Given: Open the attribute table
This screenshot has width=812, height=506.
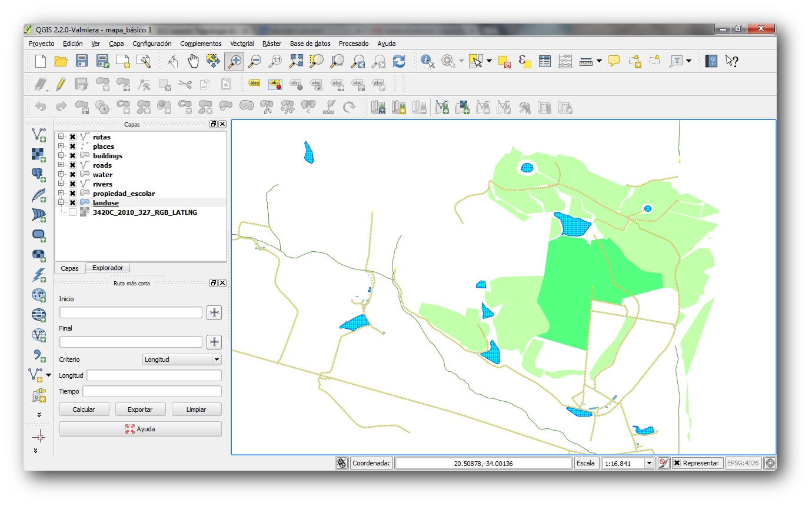Looking at the screenshot, I should (545, 61).
